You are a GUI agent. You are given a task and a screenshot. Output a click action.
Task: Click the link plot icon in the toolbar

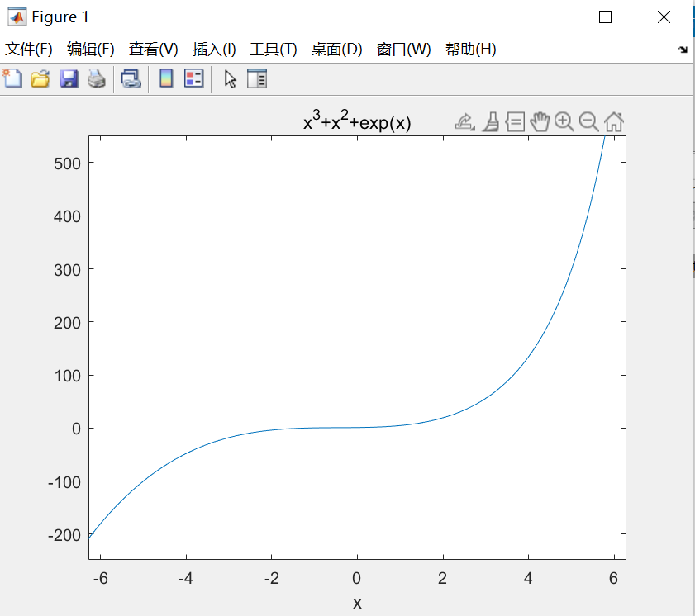(130, 78)
